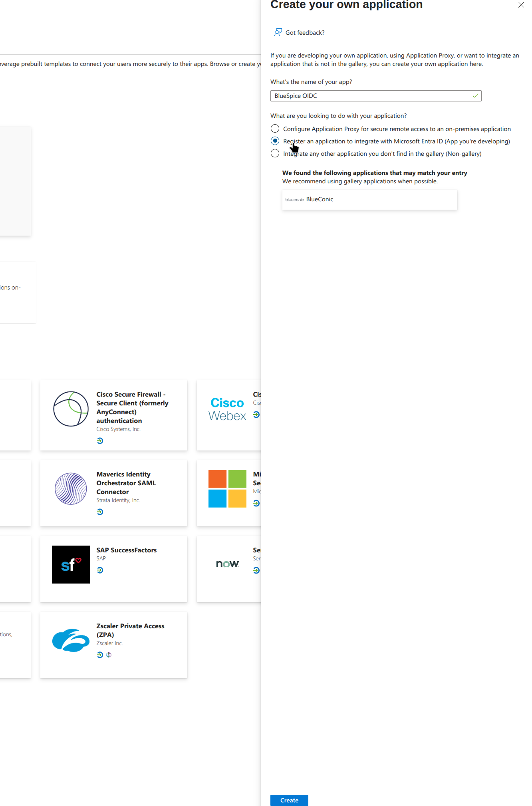This screenshot has width=532, height=806.
Task: Open the Got feedback? link
Action: [305, 33]
